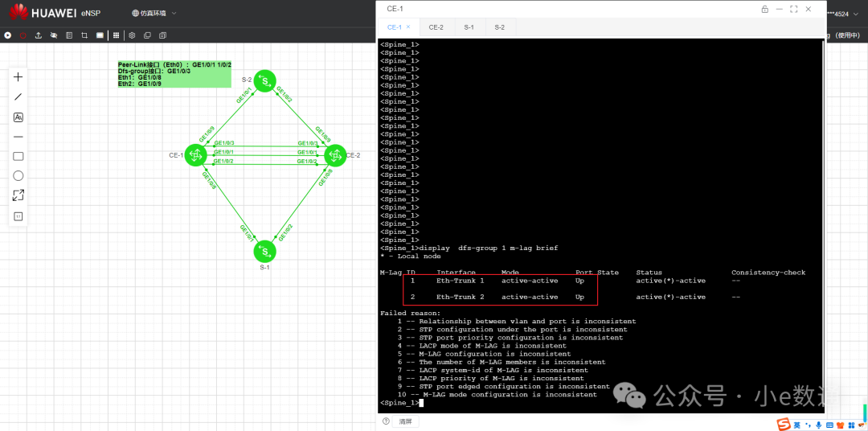Click the paste documents icon in toolbar

click(162, 35)
